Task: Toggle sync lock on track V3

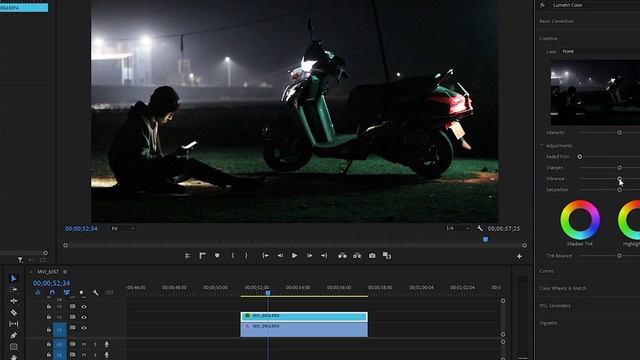Action: point(72,307)
